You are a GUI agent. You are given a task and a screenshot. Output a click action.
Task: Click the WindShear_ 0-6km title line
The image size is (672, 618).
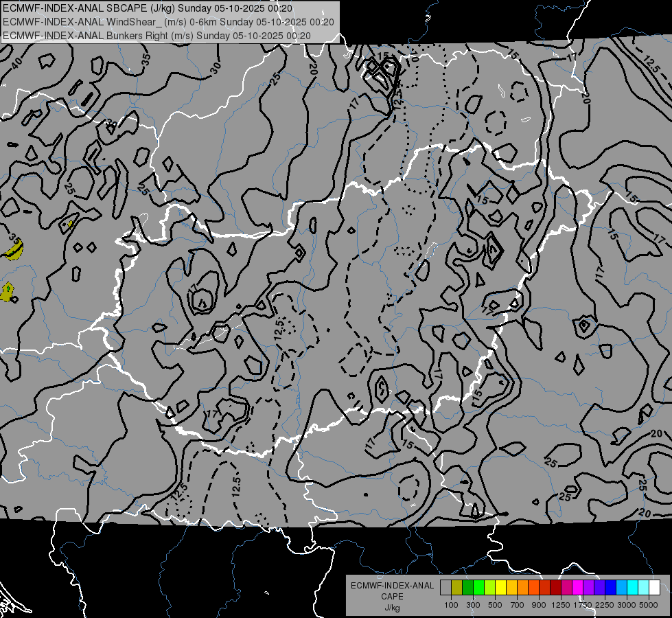pyautogui.click(x=168, y=22)
